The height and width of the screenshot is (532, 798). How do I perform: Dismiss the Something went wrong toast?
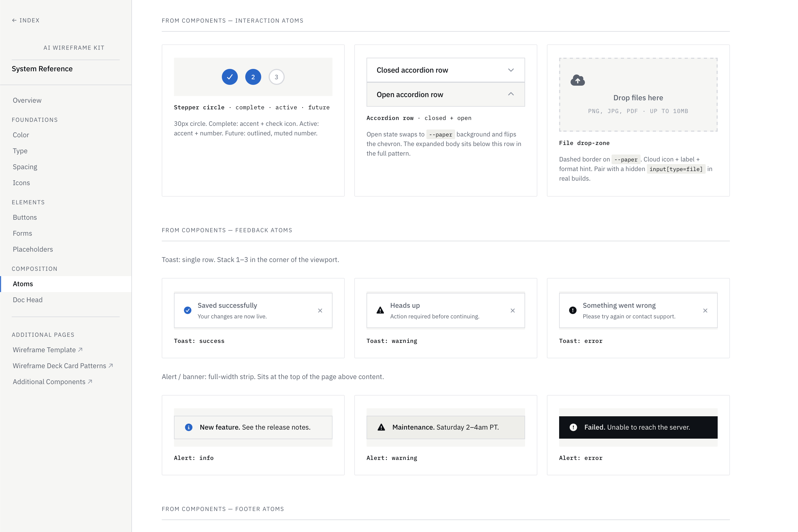pos(705,310)
